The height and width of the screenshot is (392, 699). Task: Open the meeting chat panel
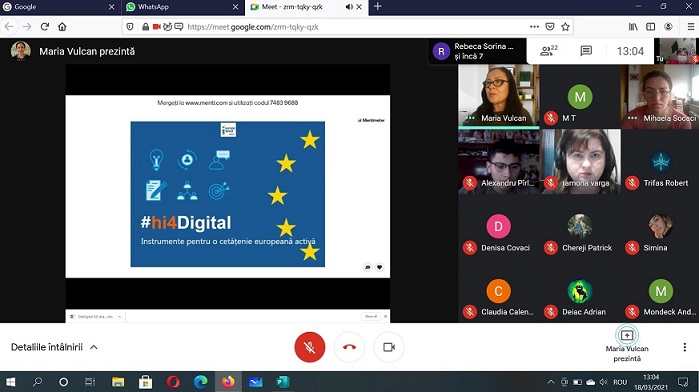(586, 51)
